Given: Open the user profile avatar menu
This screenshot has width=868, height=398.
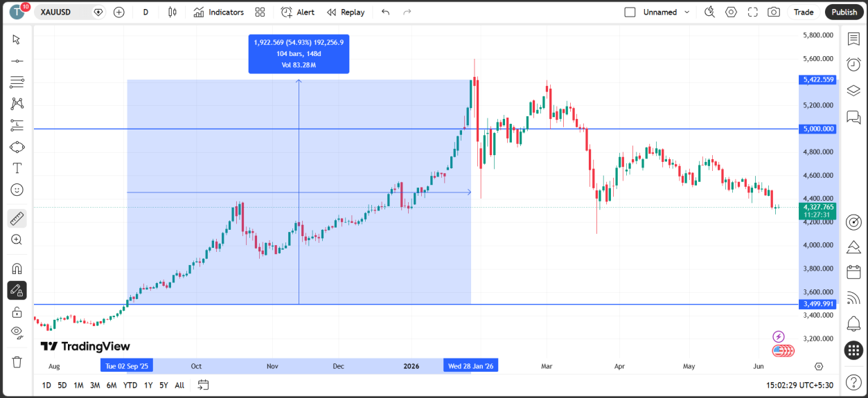Looking at the screenshot, I should 17,12.
